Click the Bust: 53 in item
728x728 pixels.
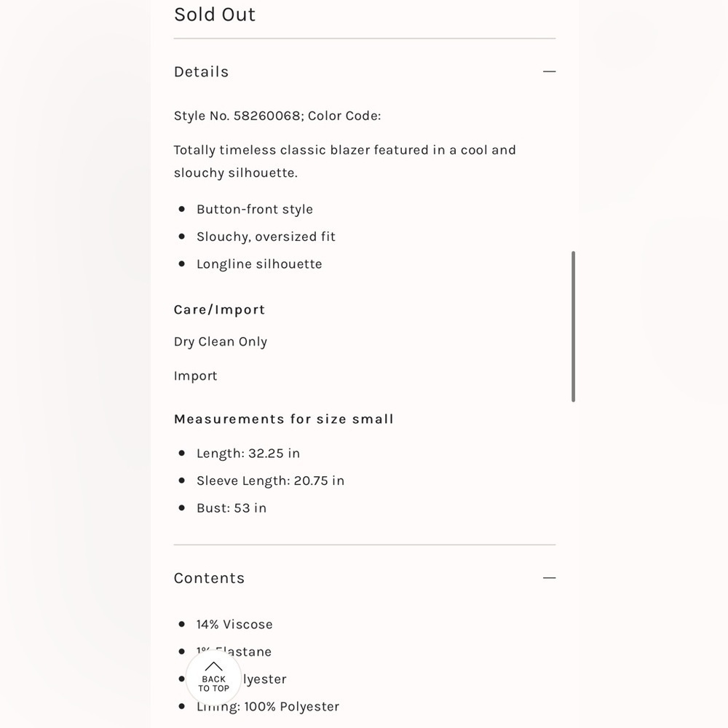click(232, 508)
